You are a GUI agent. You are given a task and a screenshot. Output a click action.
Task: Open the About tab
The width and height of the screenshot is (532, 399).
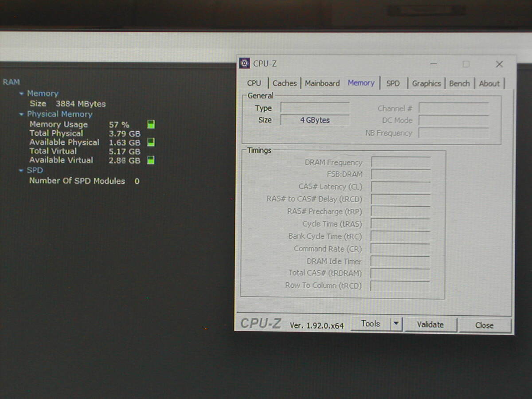(x=489, y=83)
